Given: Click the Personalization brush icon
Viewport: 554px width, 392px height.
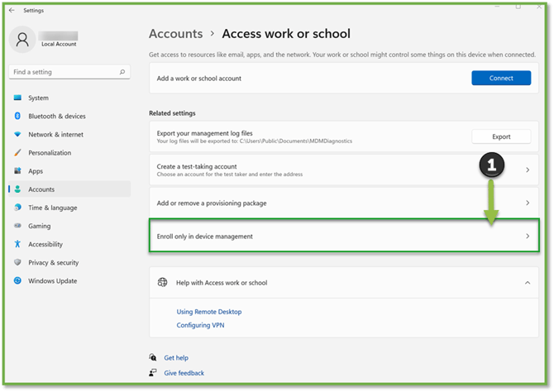Looking at the screenshot, I should pyautogui.click(x=17, y=153).
